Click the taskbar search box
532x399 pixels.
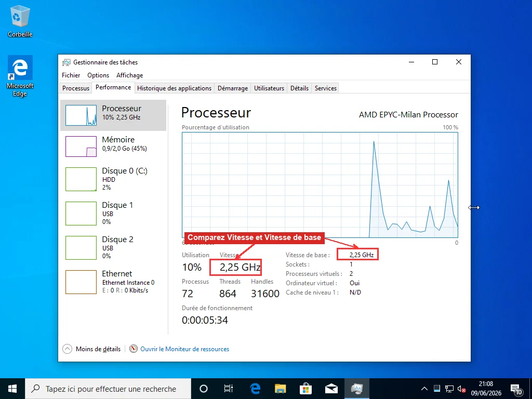(108, 389)
